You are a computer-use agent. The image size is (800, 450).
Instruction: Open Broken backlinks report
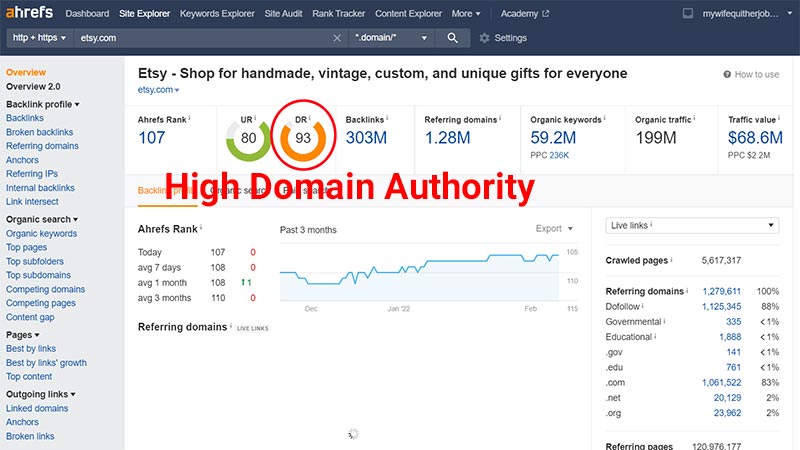(40, 132)
